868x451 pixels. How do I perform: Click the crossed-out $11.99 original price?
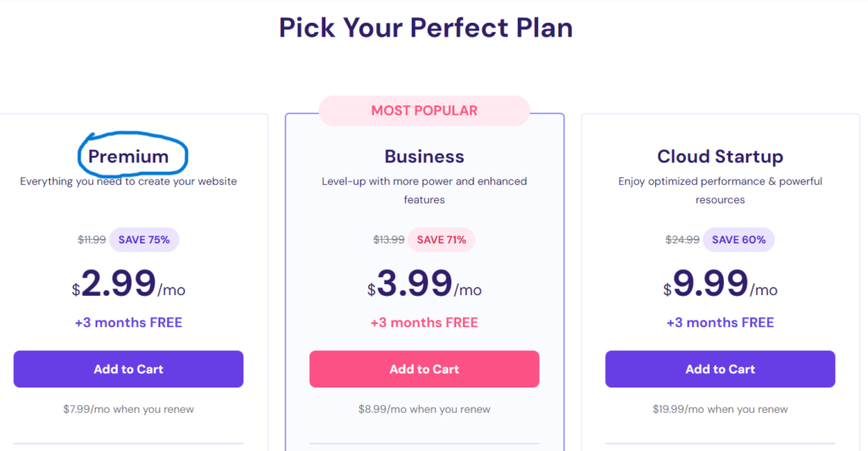pyautogui.click(x=92, y=240)
